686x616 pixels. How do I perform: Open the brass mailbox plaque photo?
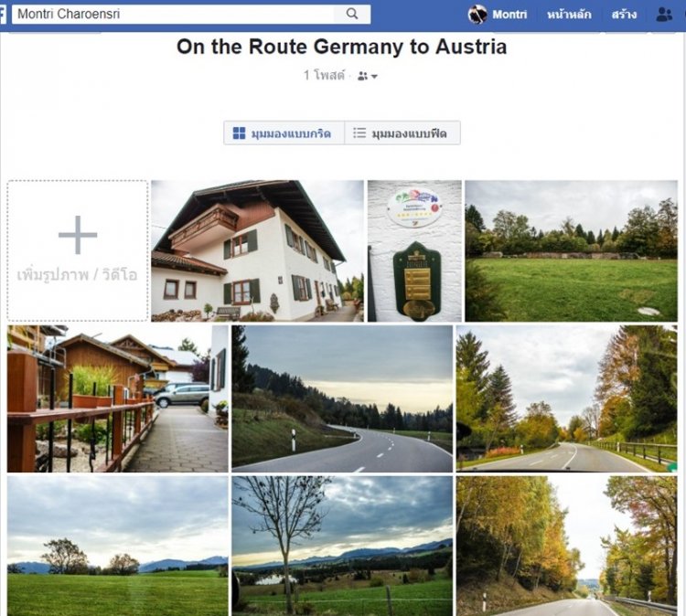coord(414,250)
